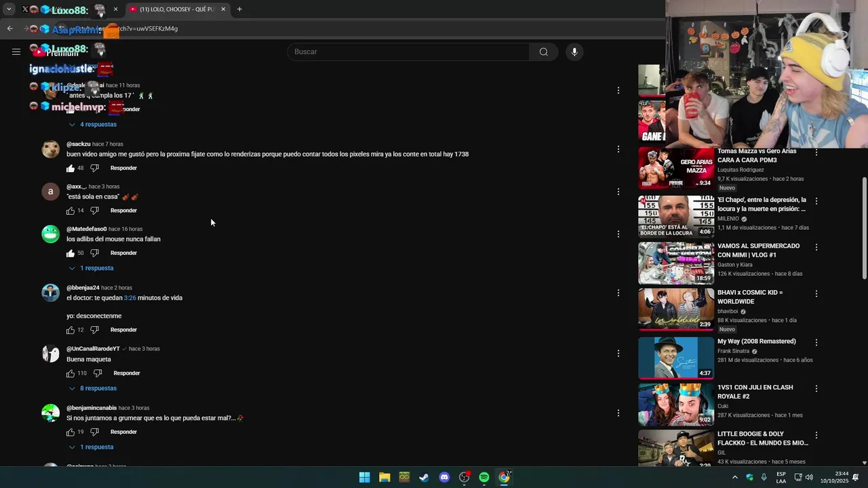
Task: Reply to @sackzu with Responder
Action: click(x=123, y=168)
